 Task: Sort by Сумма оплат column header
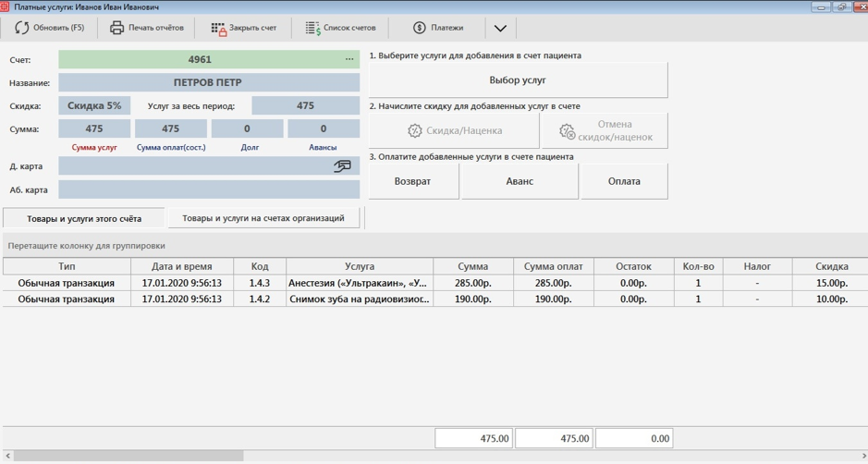[554, 266]
